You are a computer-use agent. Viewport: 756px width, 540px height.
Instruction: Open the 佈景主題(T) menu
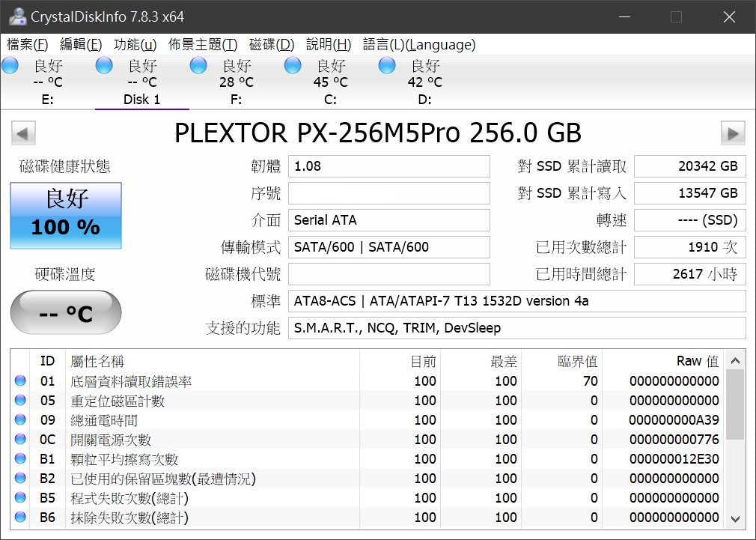point(203,45)
